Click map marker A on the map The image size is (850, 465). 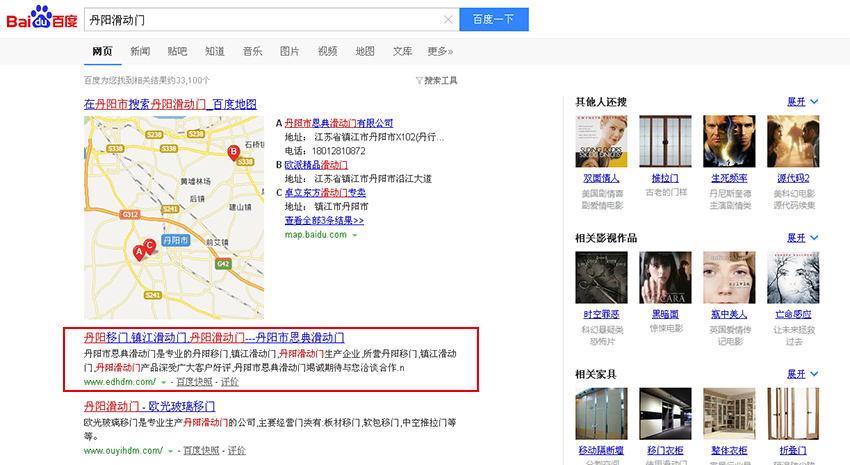[x=139, y=253]
